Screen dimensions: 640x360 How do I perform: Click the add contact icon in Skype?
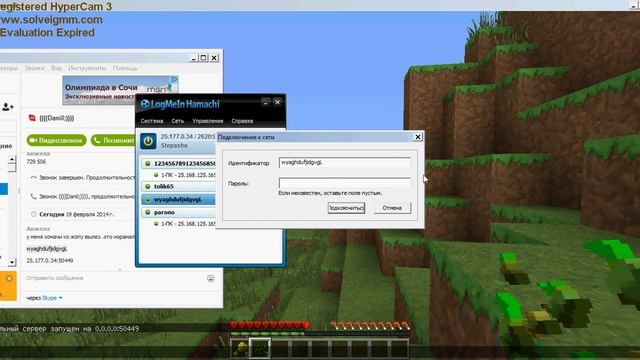coord(7,107)
